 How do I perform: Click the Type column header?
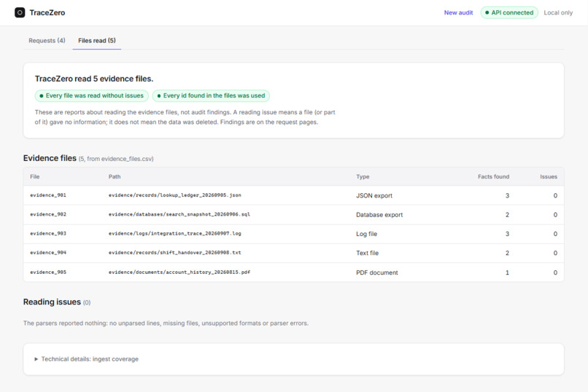click(x=363, y=176)
